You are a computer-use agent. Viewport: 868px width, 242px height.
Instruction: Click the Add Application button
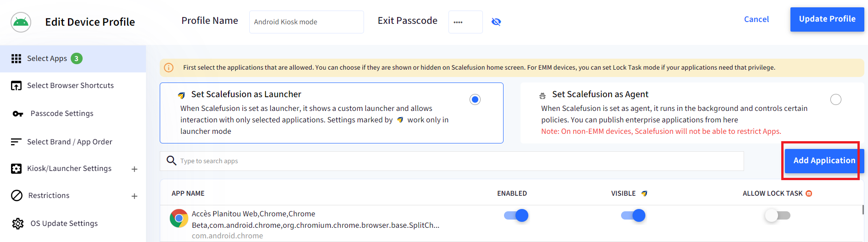click(824, 161)
